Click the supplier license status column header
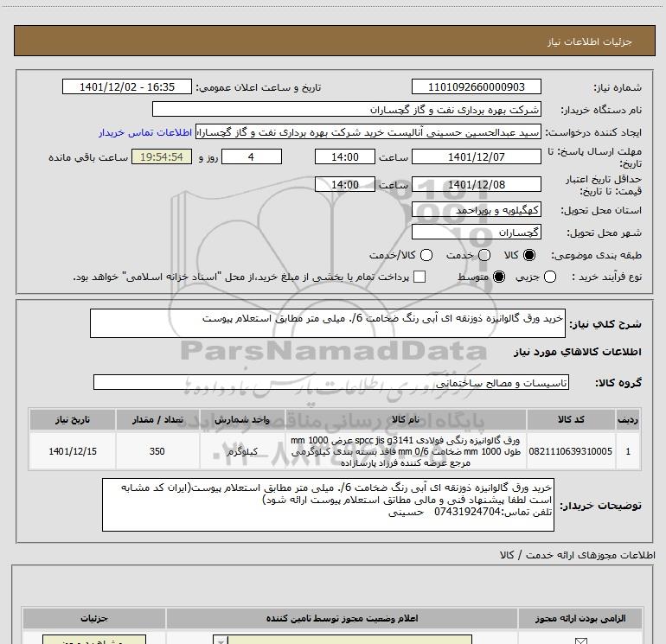 coord(342,619)
